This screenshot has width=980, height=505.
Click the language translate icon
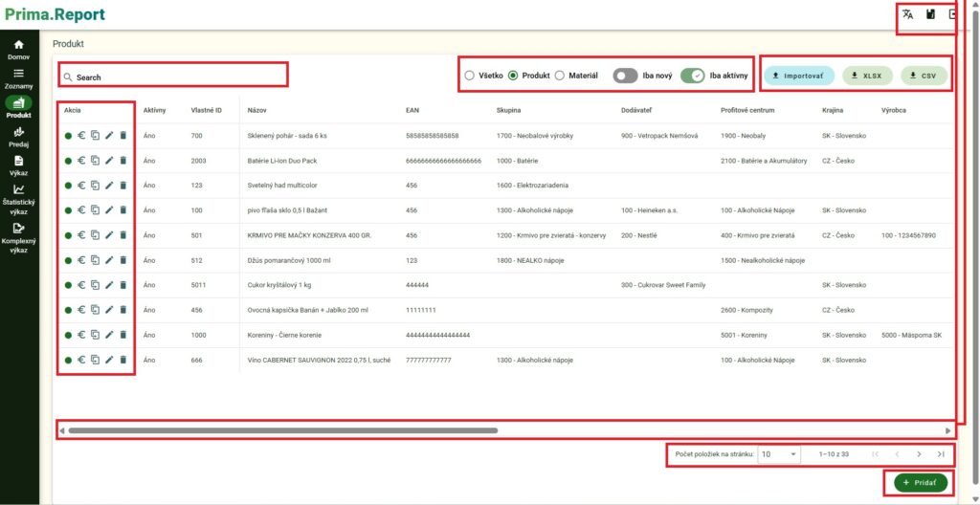tap(907, 14)
